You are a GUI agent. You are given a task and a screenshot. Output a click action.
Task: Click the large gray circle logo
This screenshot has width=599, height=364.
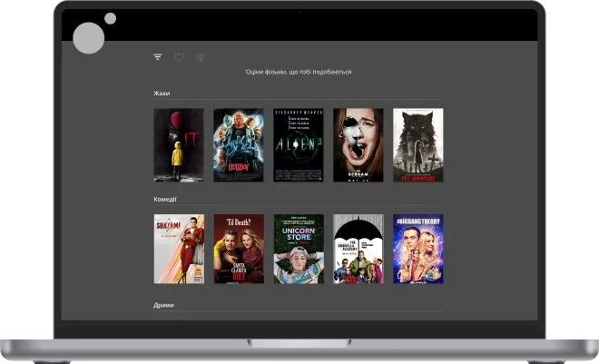[89, 38]
